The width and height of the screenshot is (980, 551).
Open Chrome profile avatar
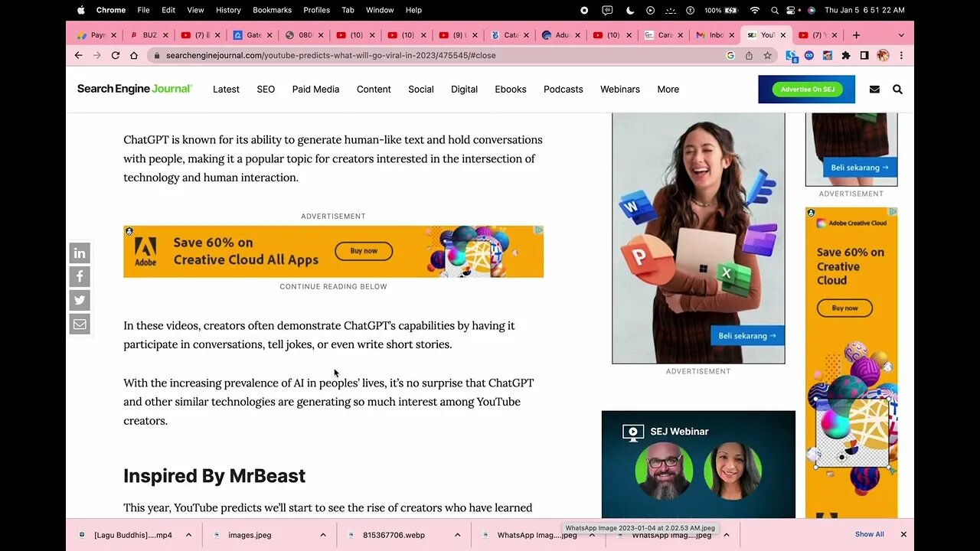tap(883, 55)
